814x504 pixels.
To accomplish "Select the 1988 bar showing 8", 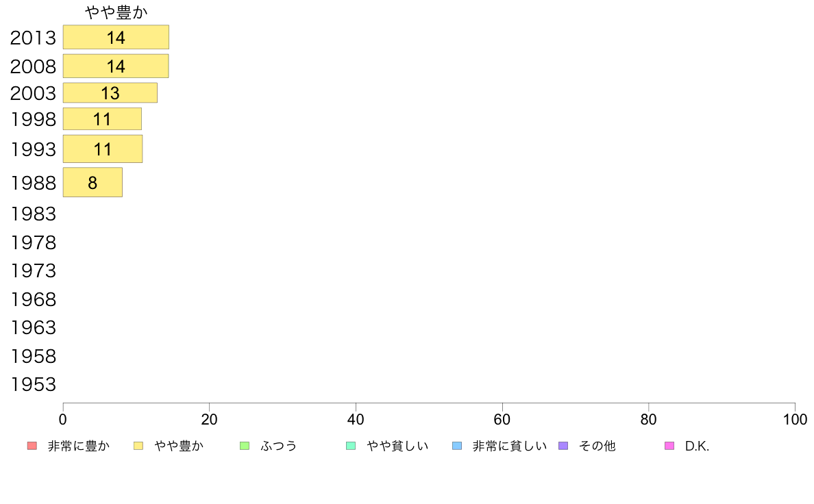I will 92,182.
